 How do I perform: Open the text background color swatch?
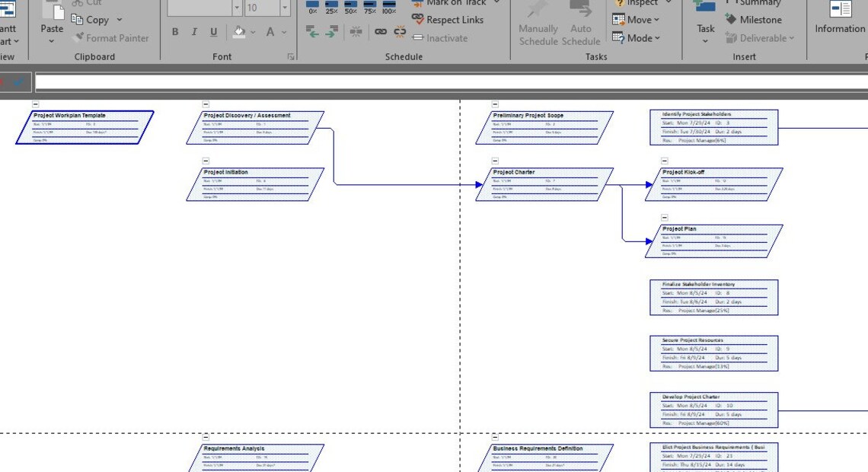coord(239,31)
